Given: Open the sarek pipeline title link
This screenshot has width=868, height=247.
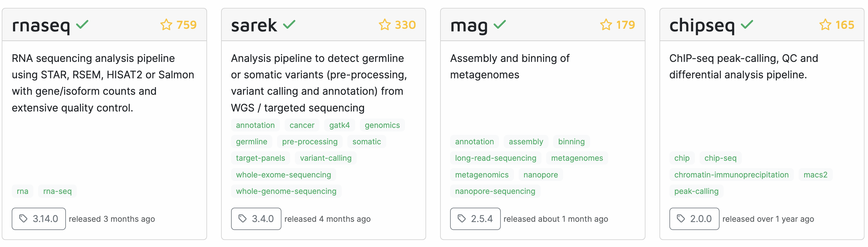Looking at the screenshot, I should [x=254, y=25].
